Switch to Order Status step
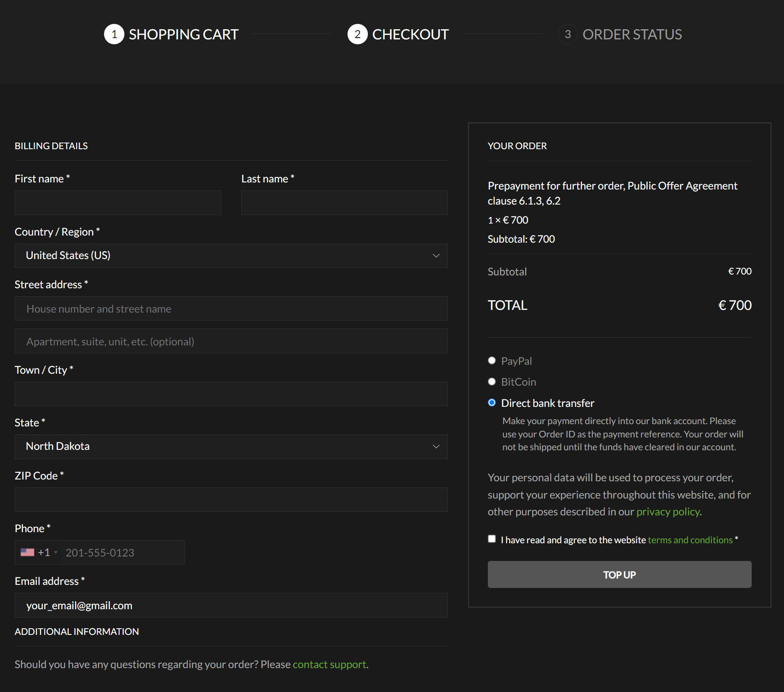Image resolution: width=784 pixels, height=692 pixels. click(632, 35)
